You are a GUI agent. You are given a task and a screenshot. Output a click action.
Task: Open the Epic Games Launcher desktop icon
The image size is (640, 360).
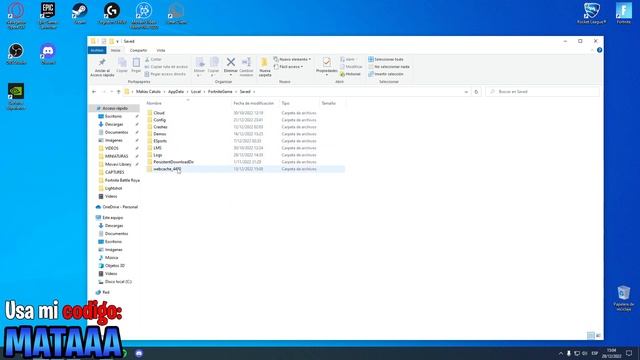pyautogui.click(x=48, y=15)
